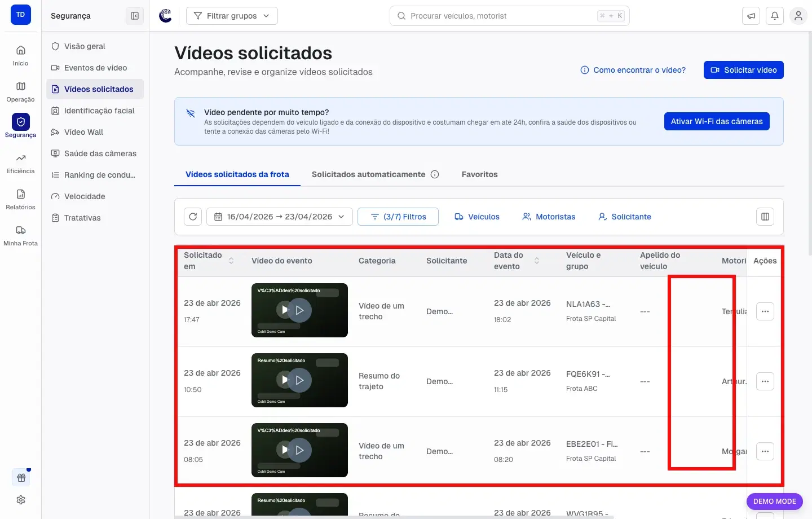The width and height of the screenshot is (812, 519).
Task: Collapse the Segurança sidebar panel
Action: [x=135, y=16]
